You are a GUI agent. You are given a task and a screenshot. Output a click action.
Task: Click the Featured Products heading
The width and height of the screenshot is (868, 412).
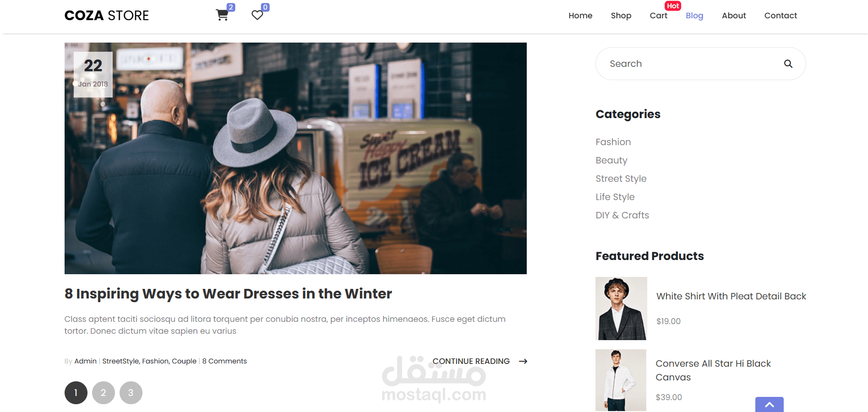pyautogui.click(x=650, y=256)
